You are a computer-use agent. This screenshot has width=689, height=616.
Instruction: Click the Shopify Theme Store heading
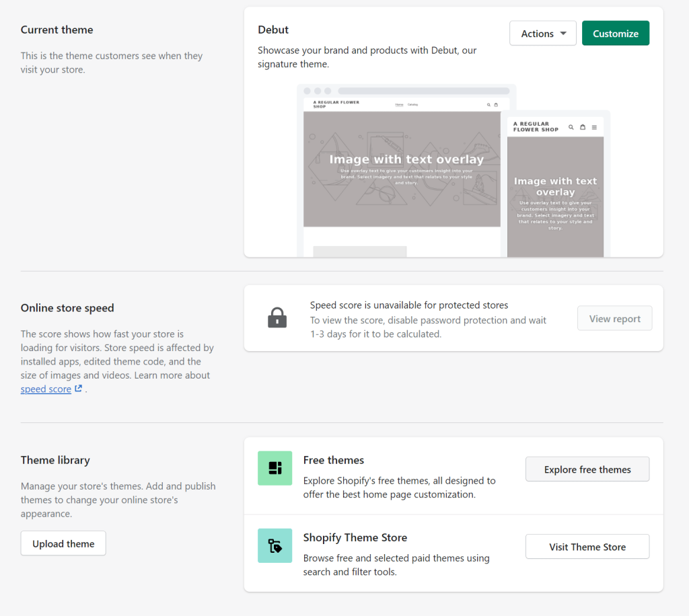tap(355, 537)
